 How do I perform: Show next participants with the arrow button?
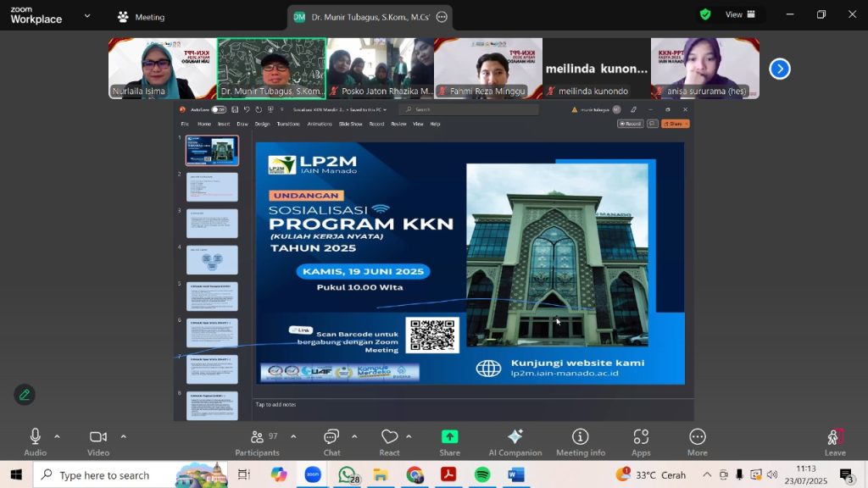tap(779, 69)
